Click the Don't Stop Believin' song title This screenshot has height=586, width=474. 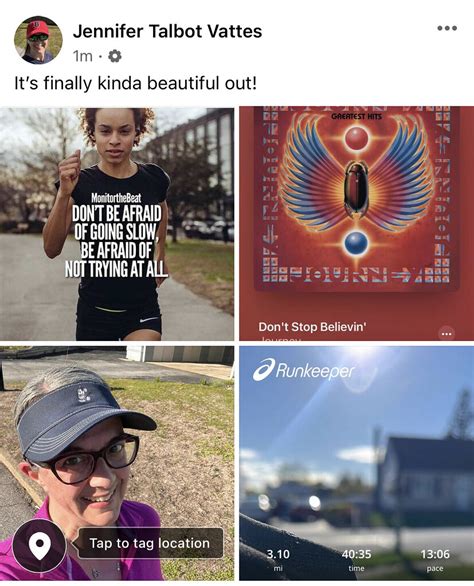[x=312, y=327]
